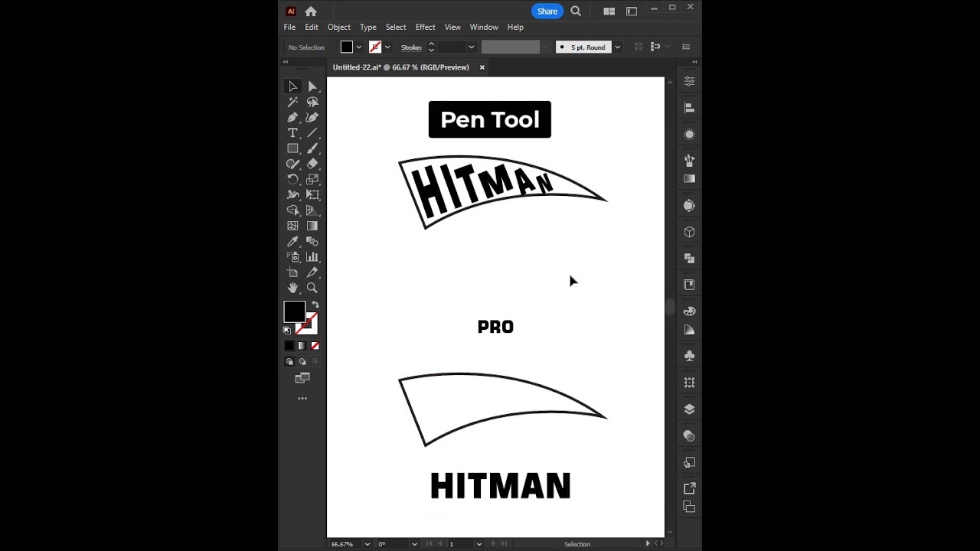Select the Width tool
This screenshot has width=980, height=551.
292,195
